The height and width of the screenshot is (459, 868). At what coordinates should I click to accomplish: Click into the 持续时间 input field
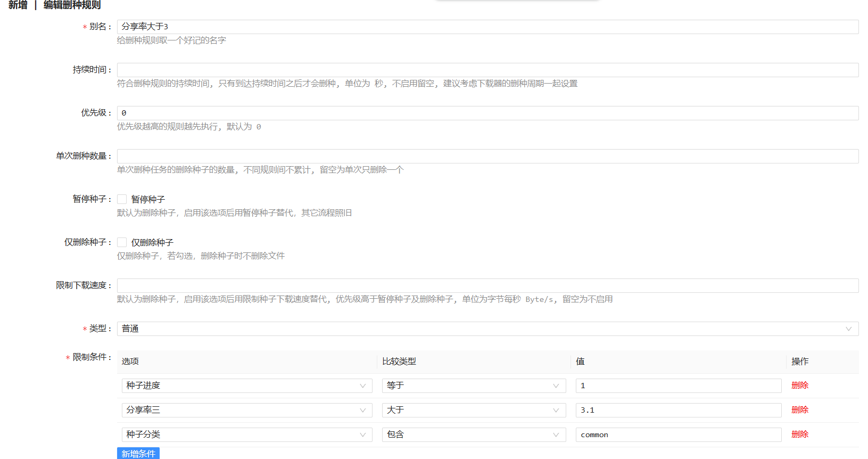[487, 70]
